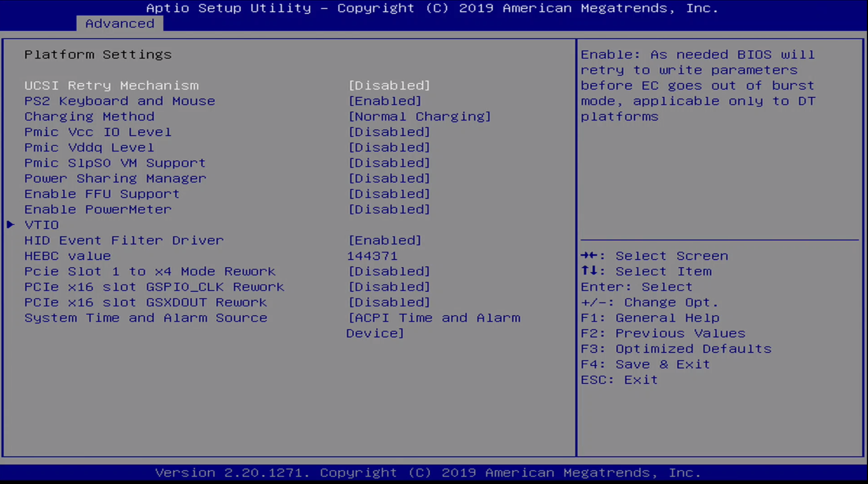Toggle PCIe x16 GSPIO_CLK Rework Disabled value
The image size is (868, 484).
click(389, 287)
